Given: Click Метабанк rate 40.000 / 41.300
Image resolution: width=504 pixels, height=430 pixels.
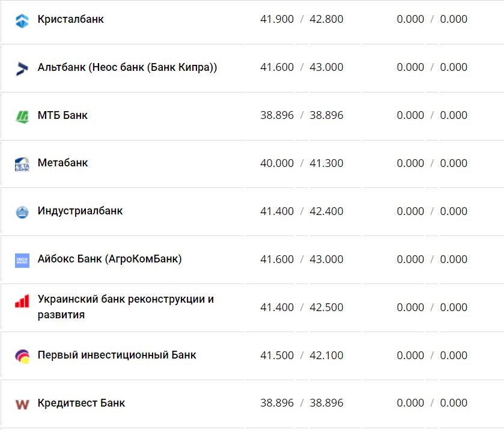Looking at the screenshot, I should click(302, 163).
